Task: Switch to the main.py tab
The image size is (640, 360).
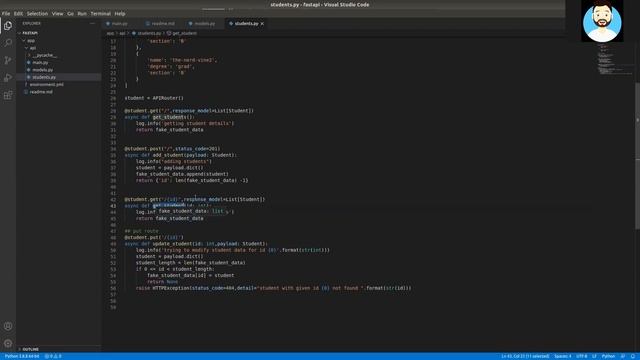Action: [117, 24]
